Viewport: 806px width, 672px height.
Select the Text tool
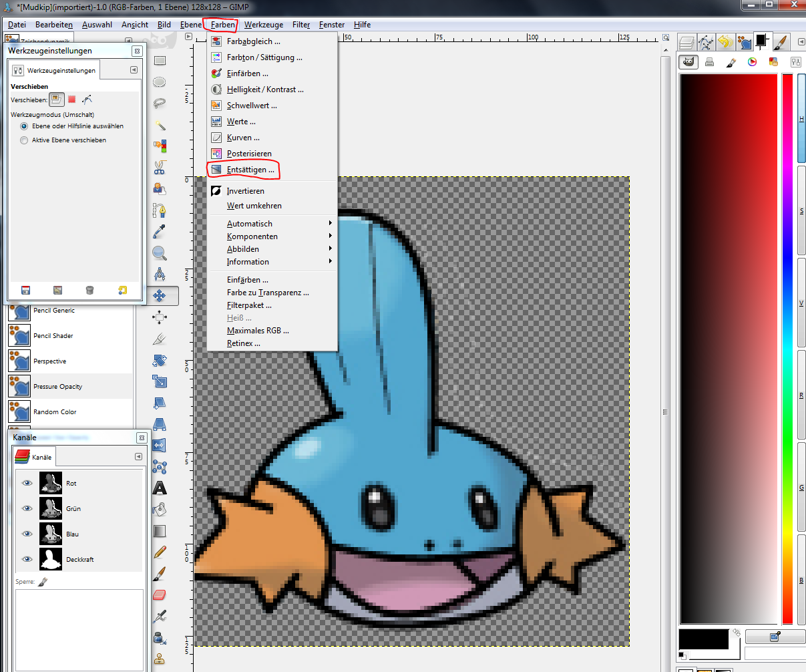click(x=160, y=488)
